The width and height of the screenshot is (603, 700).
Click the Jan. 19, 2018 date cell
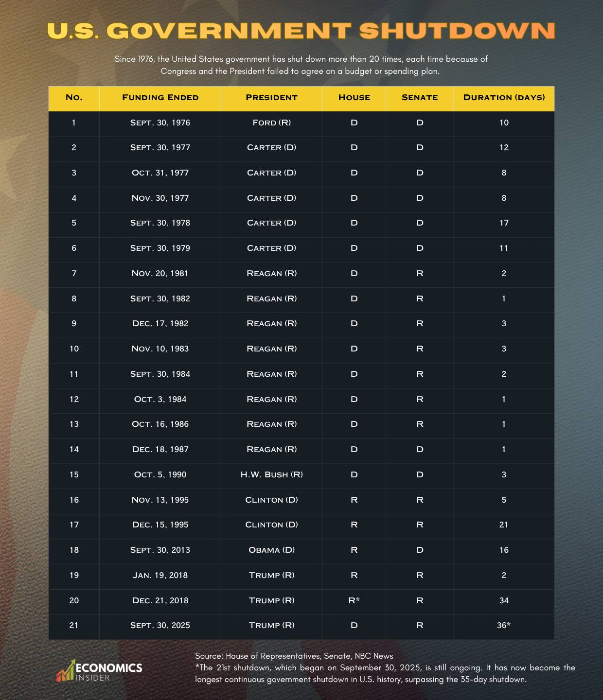tap(160, 576)
